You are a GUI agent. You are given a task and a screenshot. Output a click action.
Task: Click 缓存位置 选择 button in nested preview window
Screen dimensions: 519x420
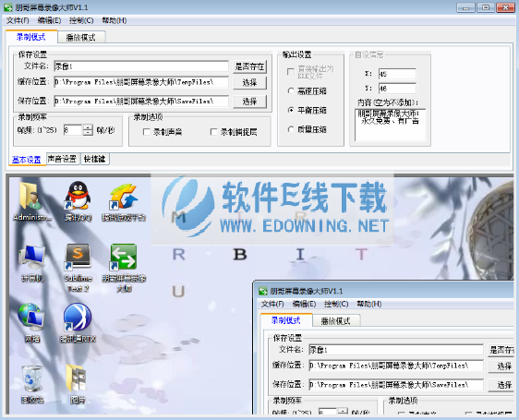click(501, 366)
